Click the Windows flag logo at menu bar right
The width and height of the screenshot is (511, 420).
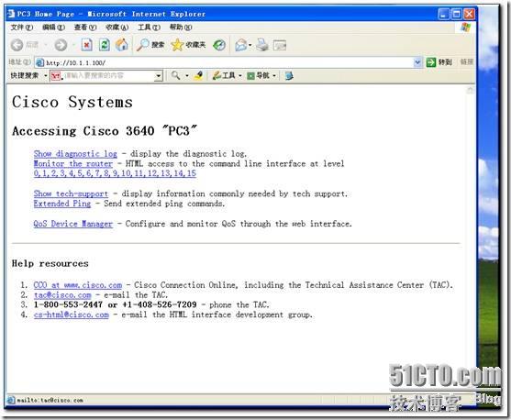pyautogui.click(x=465, y=28)
